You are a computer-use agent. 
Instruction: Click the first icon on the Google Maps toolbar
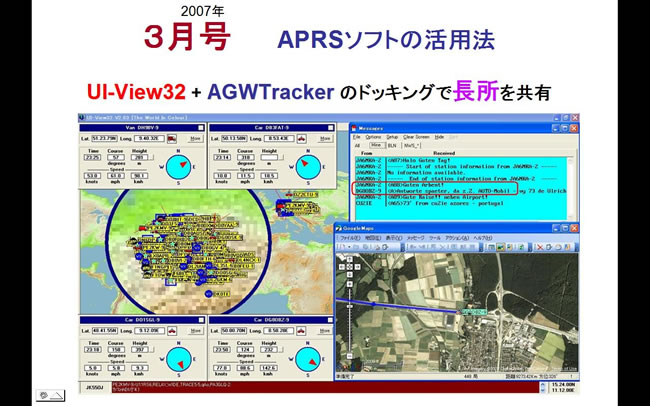pyautogui.click(x=342, y=247)
